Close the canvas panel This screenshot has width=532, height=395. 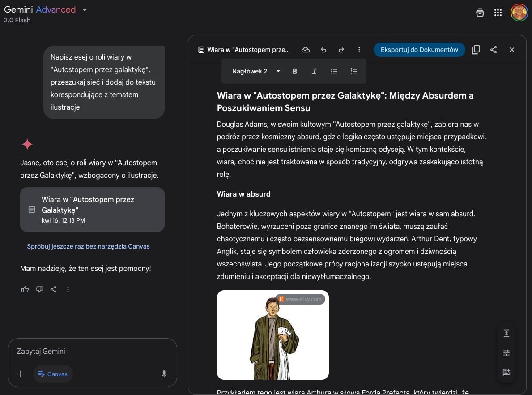[512, 50]
